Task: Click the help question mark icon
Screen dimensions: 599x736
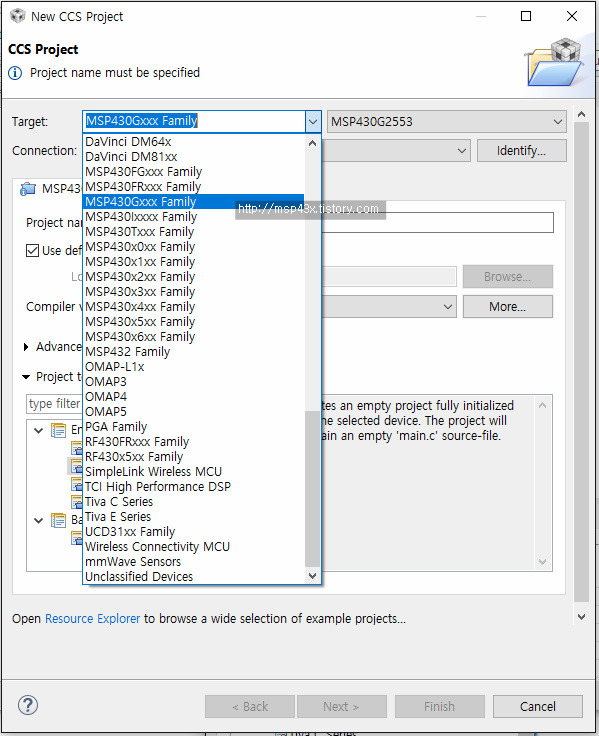Action: click(x=28, y=705)
